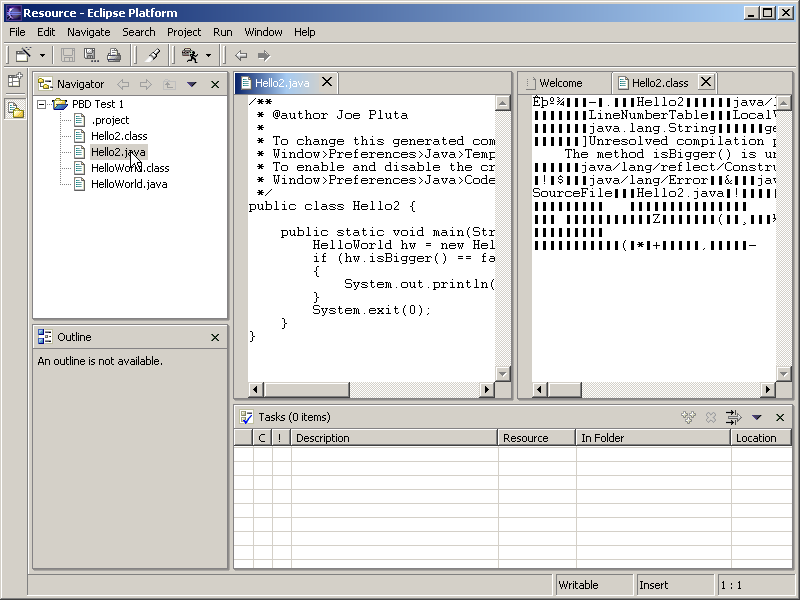Click scroll right arrow in Hello2.java editor
Screen dimensions: 800x600
click(487, 390)
